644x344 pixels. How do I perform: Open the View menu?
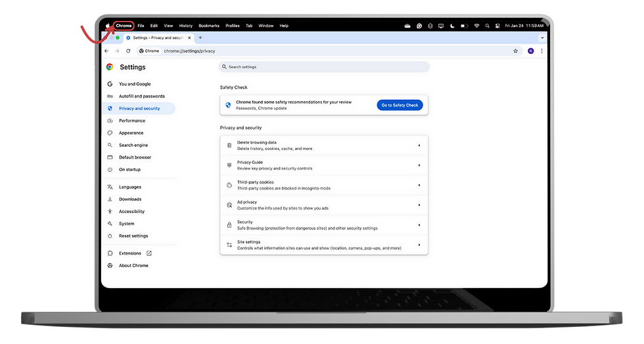pos(168,26)
